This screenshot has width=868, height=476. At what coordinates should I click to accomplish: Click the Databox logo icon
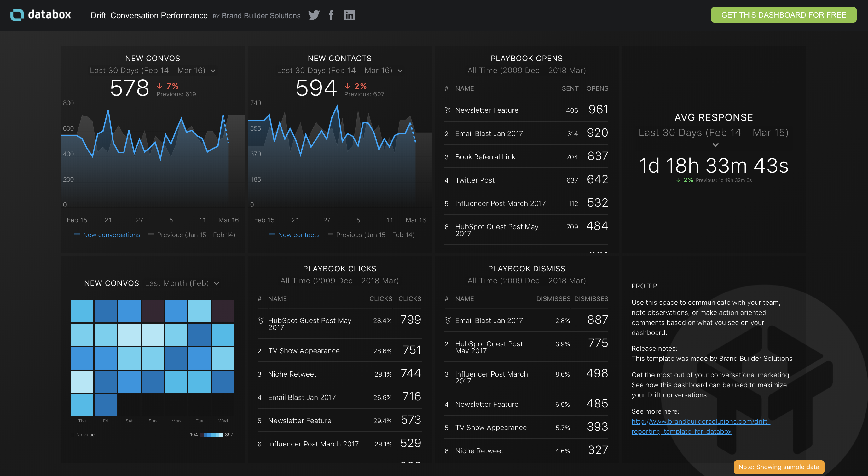(x=17, y=15)
